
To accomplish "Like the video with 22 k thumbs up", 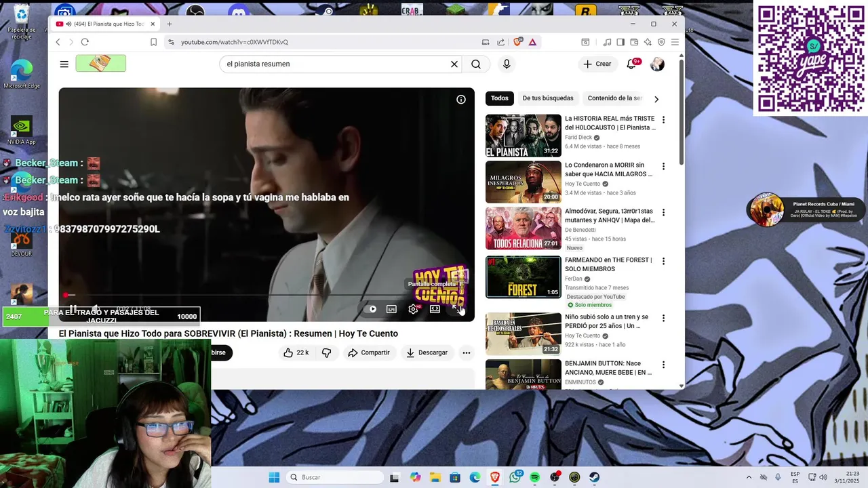I will (296, 352).
